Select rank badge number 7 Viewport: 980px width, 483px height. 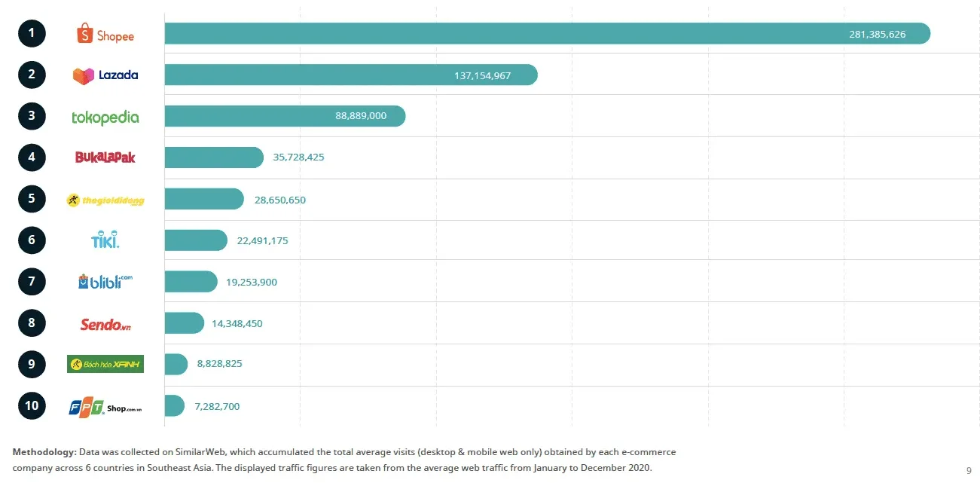click(x=32, y=282)
